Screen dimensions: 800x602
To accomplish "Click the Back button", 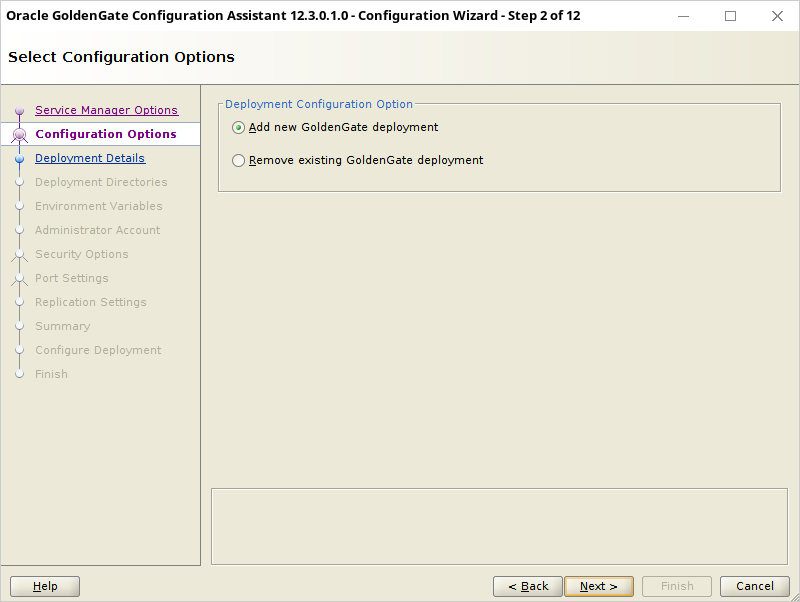I will [x=528, y=586].
